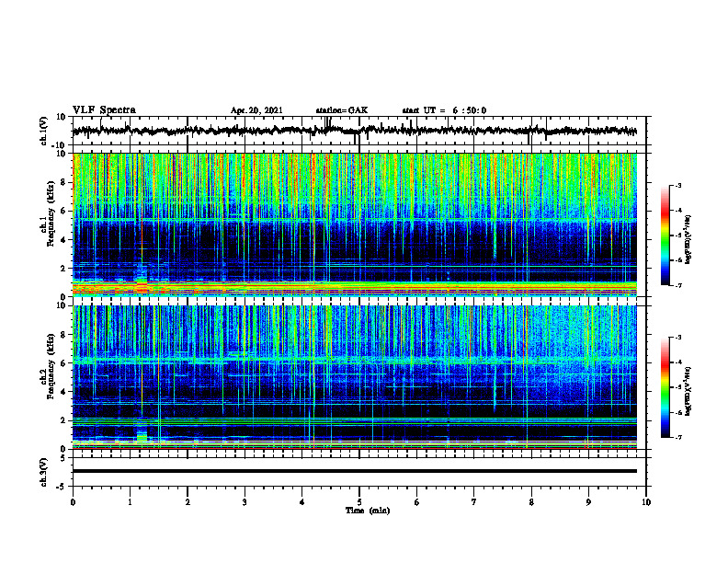Click time axis tick label "8"

coord(531,502)
